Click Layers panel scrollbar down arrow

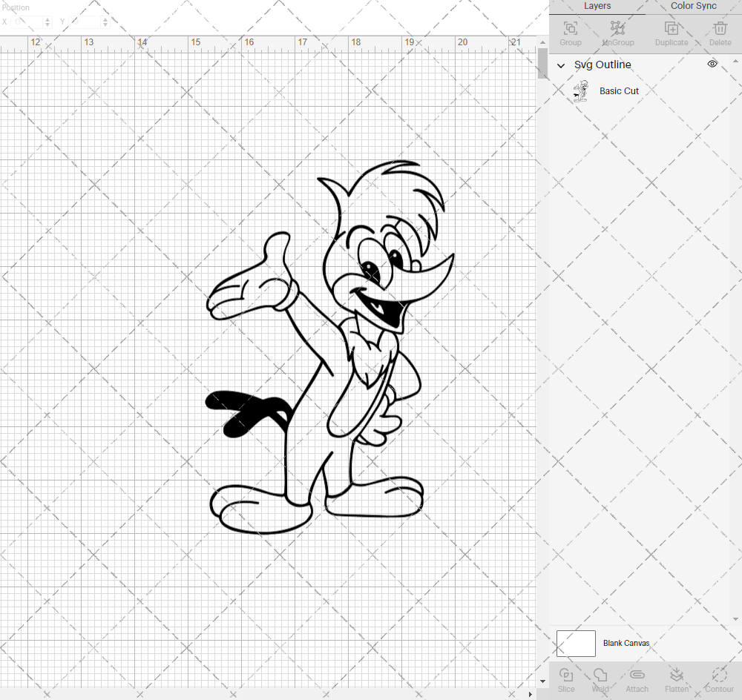click(735, 619)
